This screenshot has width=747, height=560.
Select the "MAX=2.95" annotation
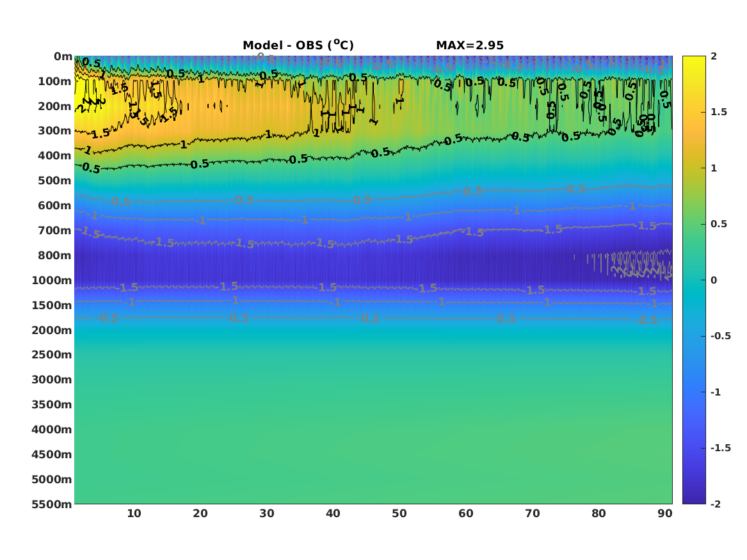tap(470, 45)
